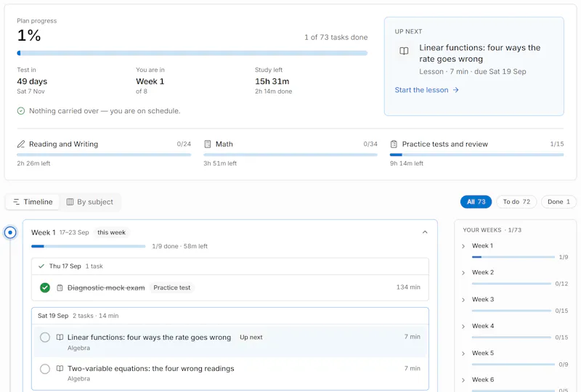
Task: Click the Practice test tag
Action: pos(172,287)
